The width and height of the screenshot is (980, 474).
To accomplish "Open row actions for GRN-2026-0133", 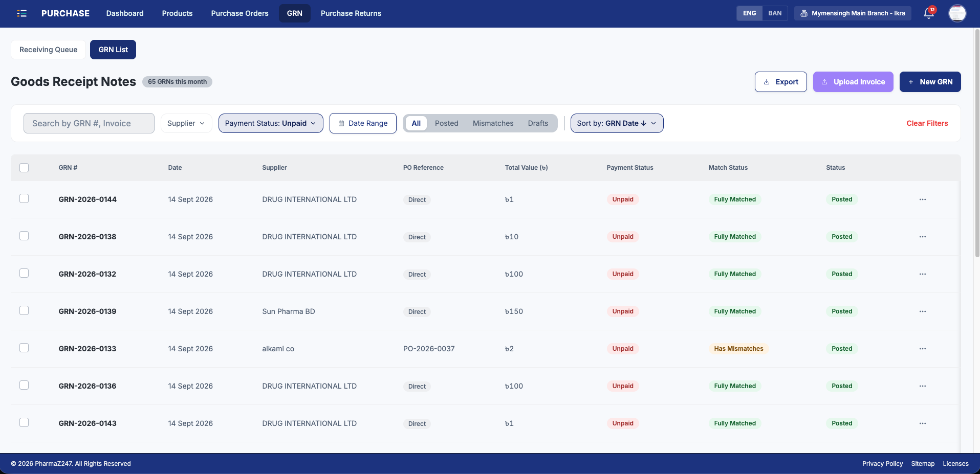I will pos(923,349).
